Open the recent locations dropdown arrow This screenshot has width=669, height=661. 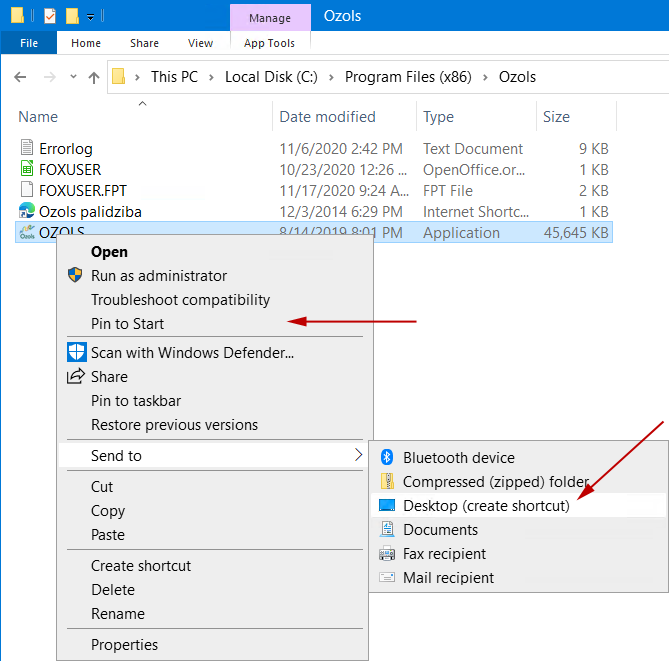[x=73, y=77]
